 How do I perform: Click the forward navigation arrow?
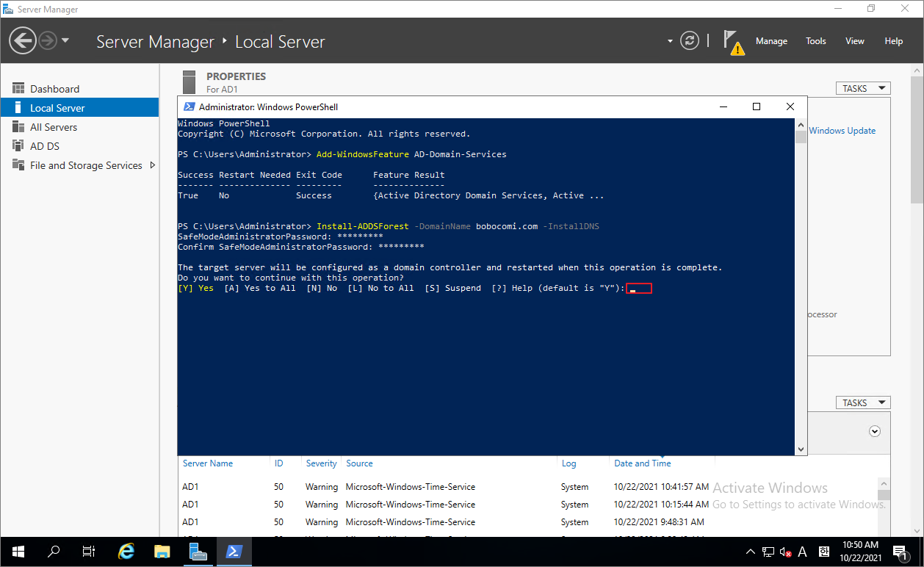tap(48, 41)
